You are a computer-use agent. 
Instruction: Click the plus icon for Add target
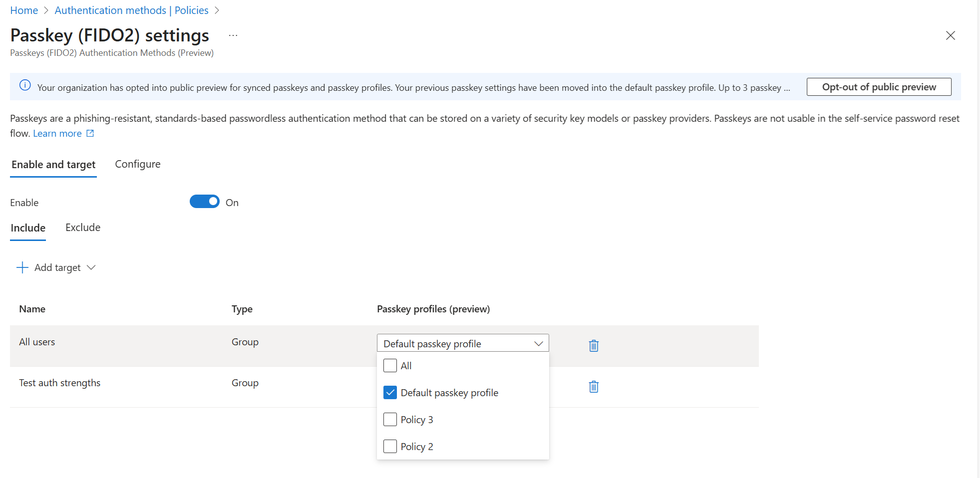(x=22, y=267)
